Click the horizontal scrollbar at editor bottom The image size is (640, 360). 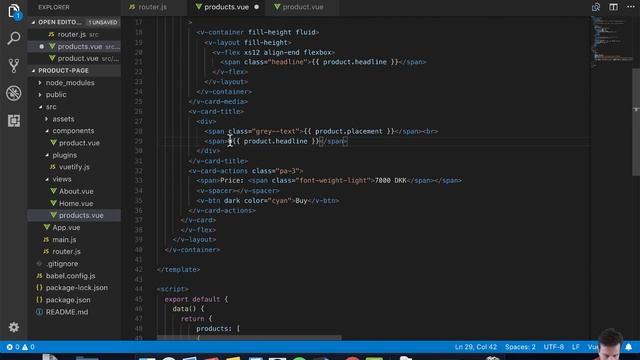coord(249,338)
